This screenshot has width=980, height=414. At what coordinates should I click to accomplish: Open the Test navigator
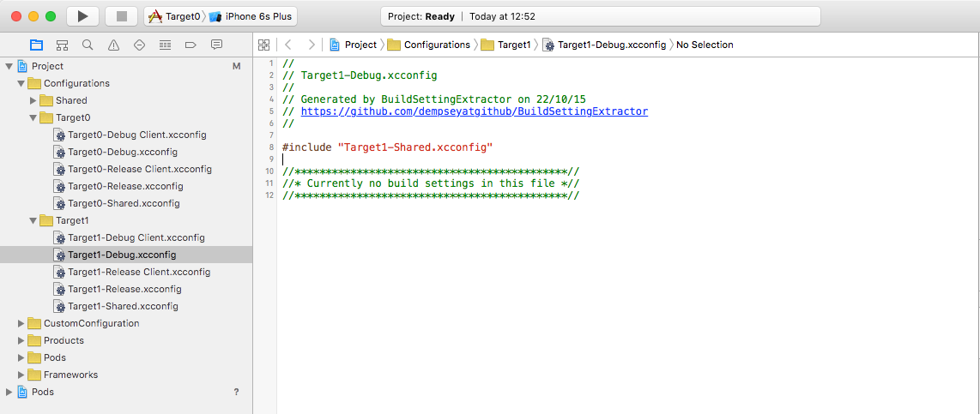139,45
